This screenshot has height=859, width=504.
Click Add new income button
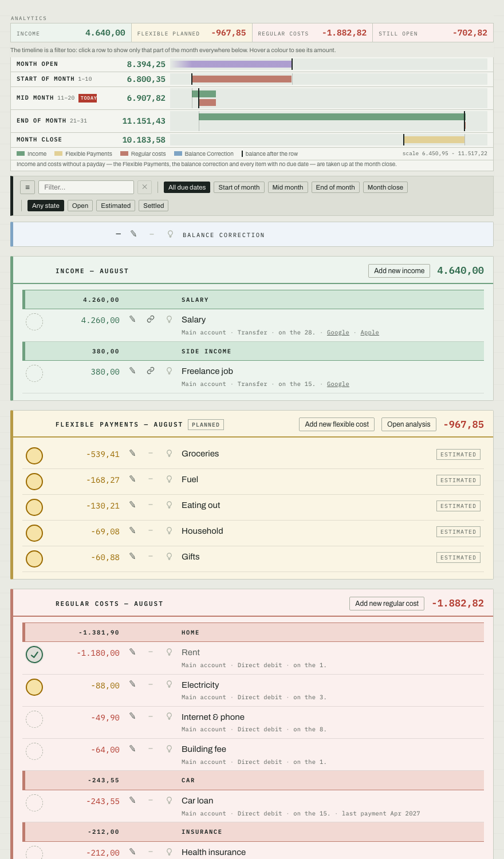[x=399, y=271]
